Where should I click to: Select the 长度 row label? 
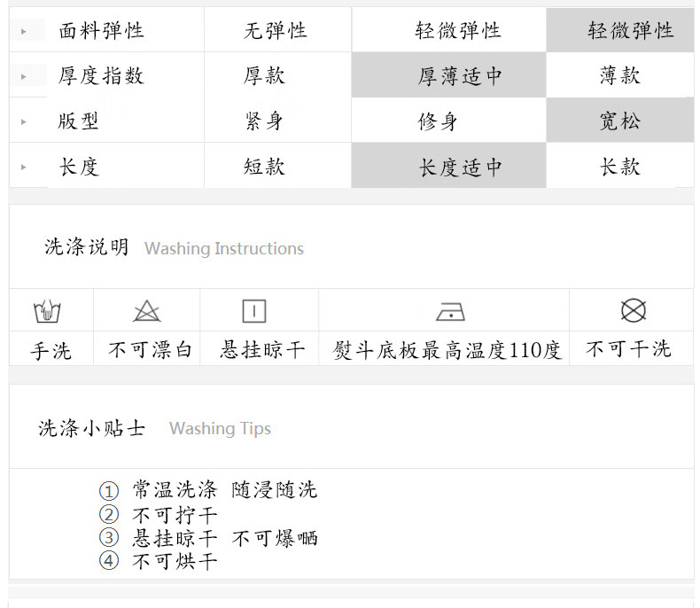[x=79, y=167]
